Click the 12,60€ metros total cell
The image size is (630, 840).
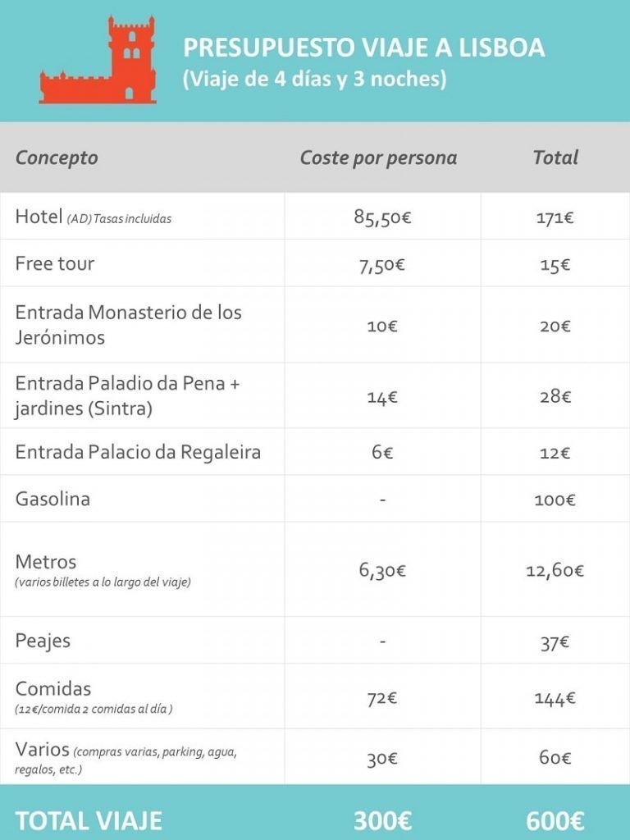pos(555,570)
